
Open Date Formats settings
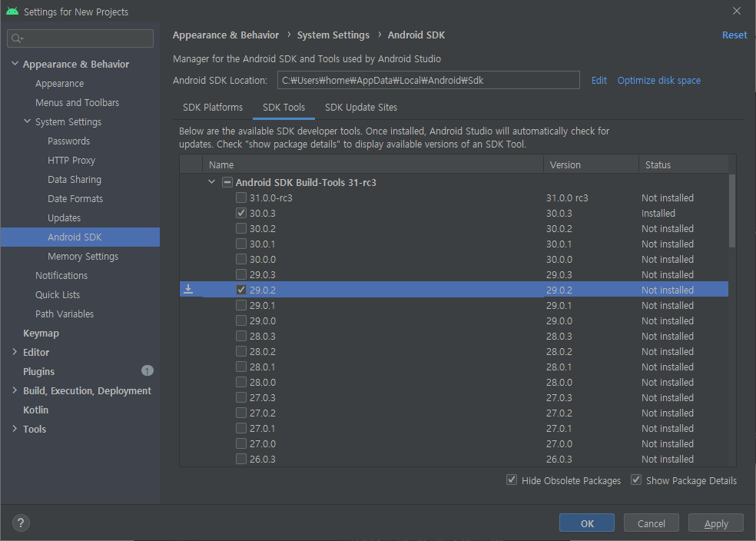pos(75,199)
